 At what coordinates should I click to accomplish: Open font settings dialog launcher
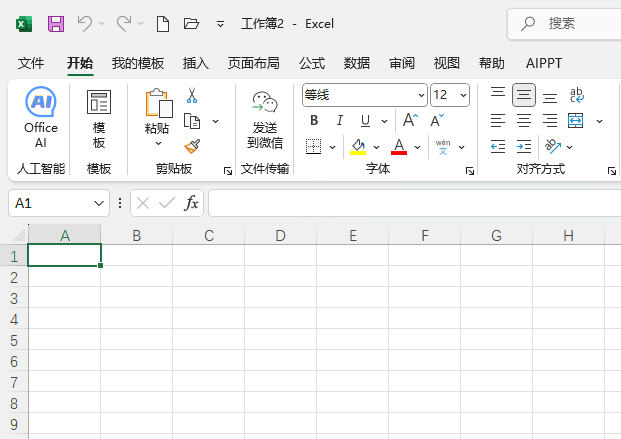tap(470, 171)
